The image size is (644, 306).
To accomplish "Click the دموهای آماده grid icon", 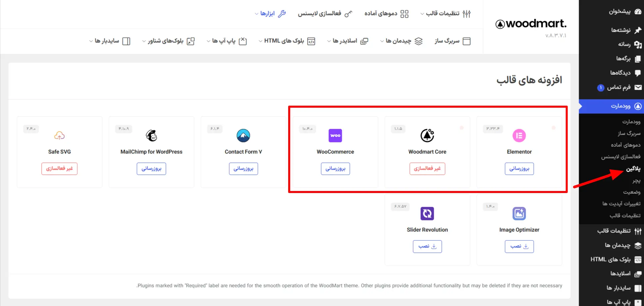I will point(404,14).
